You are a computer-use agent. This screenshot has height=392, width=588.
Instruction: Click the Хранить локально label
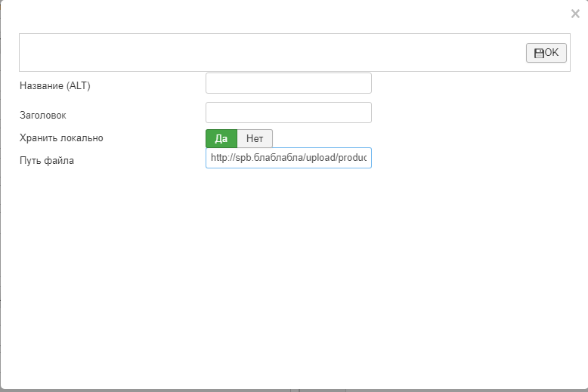tap(61, 138)
